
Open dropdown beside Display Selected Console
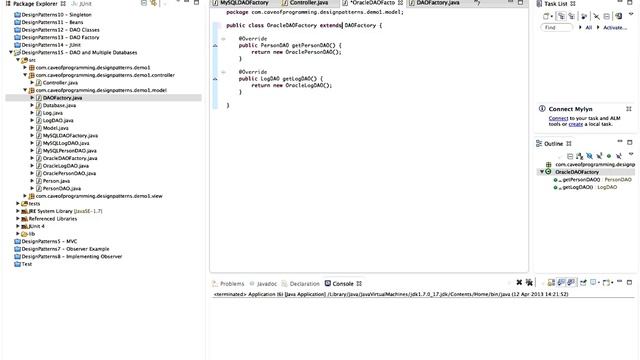pos(599,282)
